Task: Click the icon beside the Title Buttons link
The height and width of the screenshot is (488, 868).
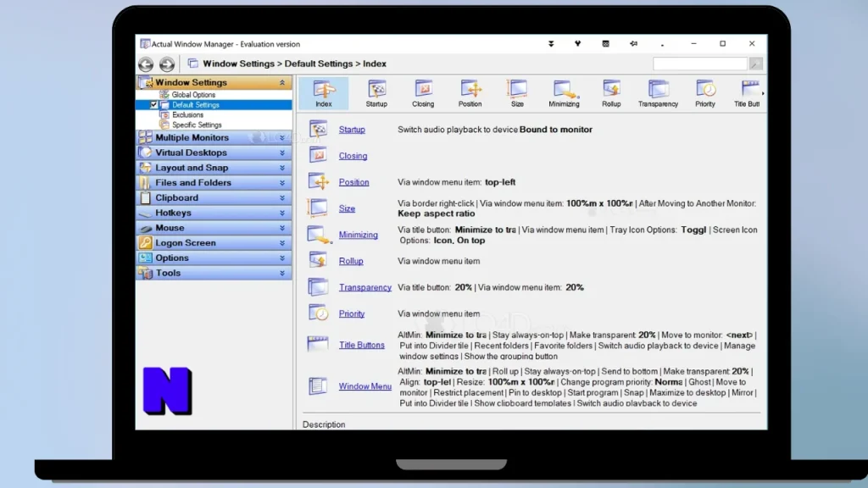Action: tap(319, 344)
